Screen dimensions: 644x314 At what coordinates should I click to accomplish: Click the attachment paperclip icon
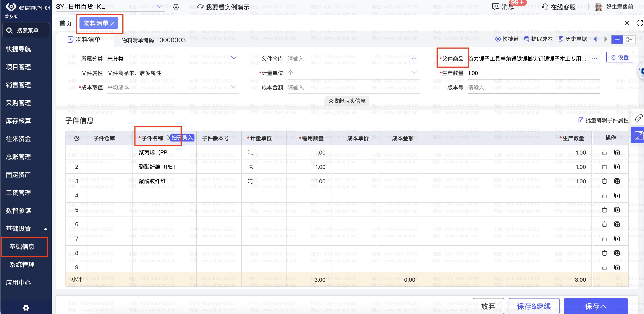coord(639,118)
